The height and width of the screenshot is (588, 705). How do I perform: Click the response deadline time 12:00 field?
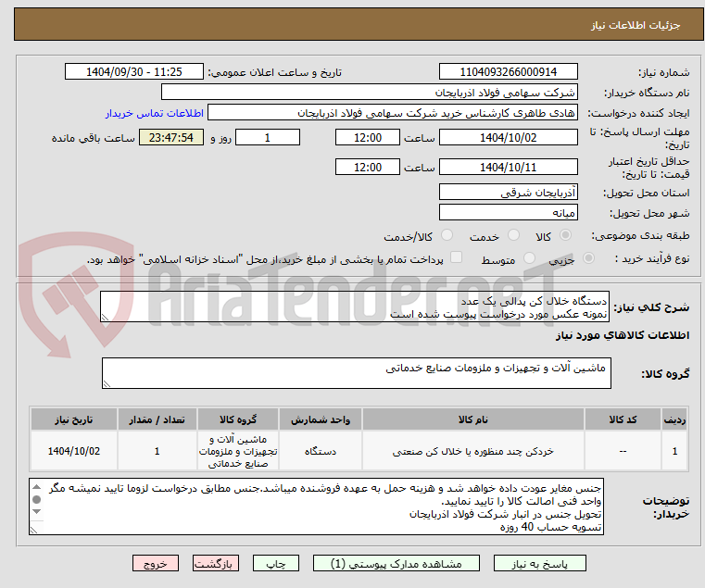click(x=368, y=137)
